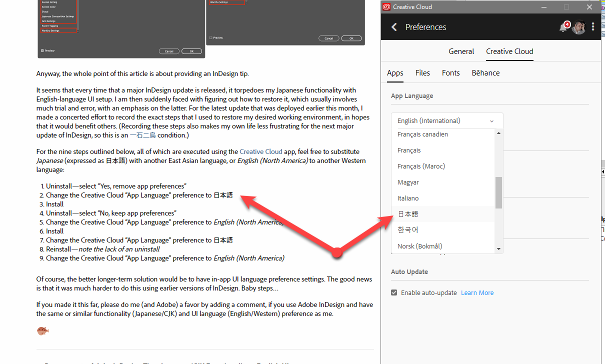Open the 一石二鳥 link in the article
The height and width of the screenshot is (364, 605).
pos(142,135)
